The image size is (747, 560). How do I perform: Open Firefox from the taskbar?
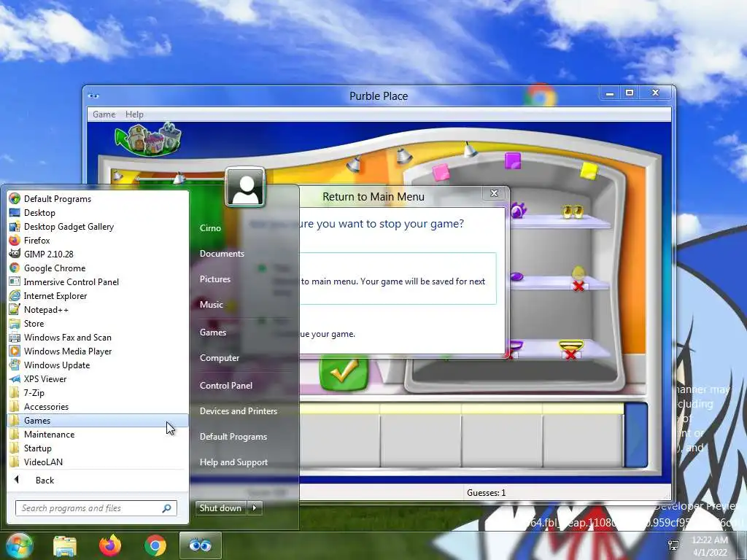coord(110,545)
